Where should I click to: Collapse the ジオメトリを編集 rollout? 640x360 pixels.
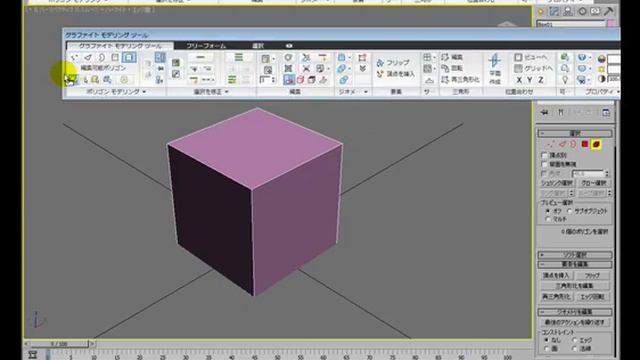(575, 312)
